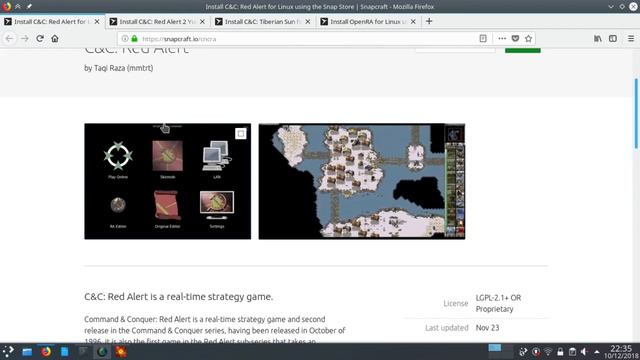Open the Wi-Fi network tray icon
640x360 pixels.
[x=548, y=351]
